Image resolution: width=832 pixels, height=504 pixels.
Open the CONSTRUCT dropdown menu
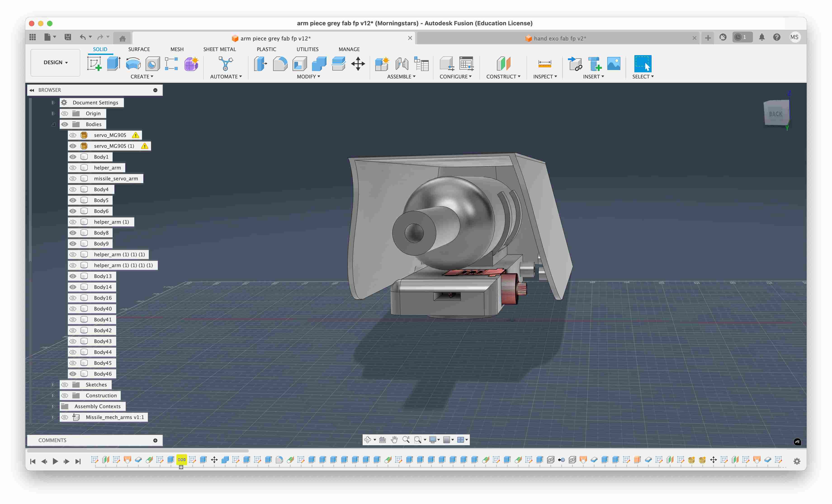(503, 77)
